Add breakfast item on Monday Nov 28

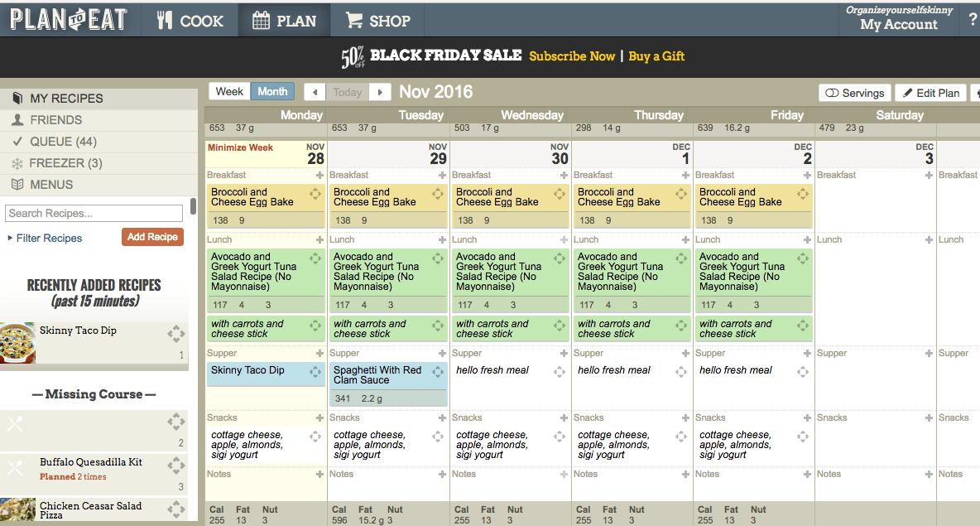(x=319, y=176)
